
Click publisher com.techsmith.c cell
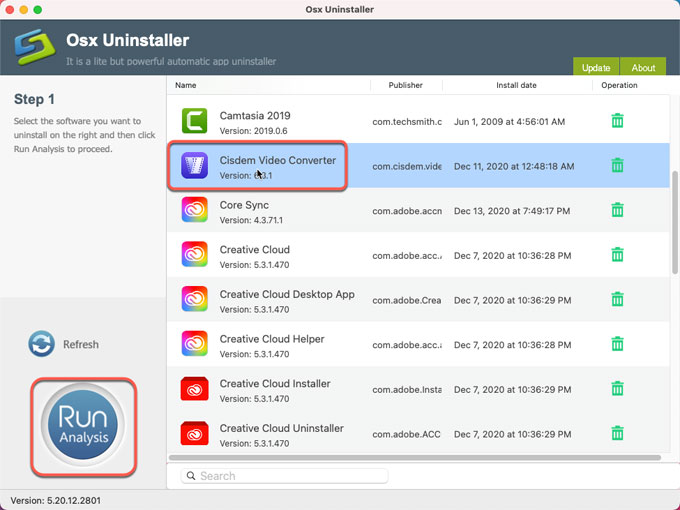407,122
